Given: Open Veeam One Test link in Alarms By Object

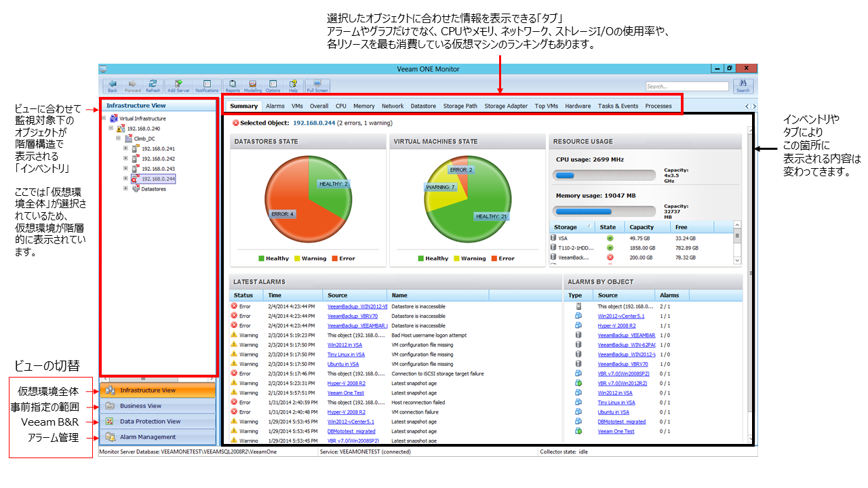Looking at the screenshot, I should point(616,431).
